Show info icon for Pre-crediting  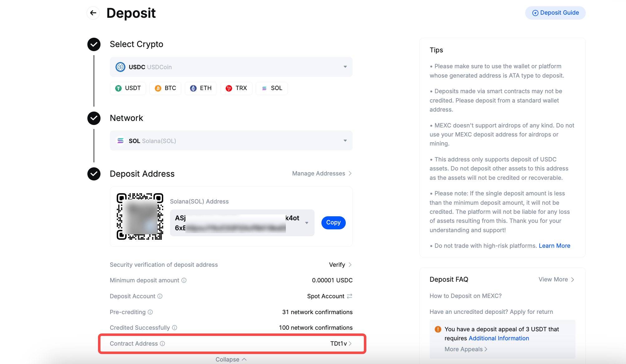point(150,312)
